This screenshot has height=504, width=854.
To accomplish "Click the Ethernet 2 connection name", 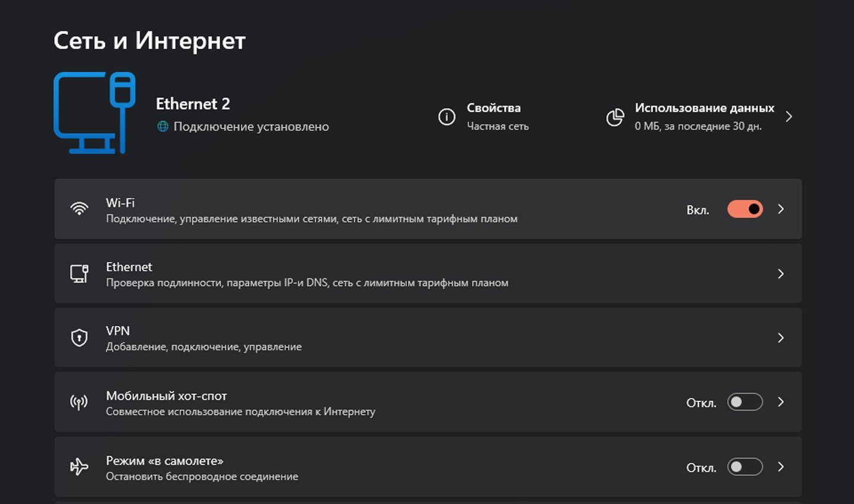I will point(193,104).
